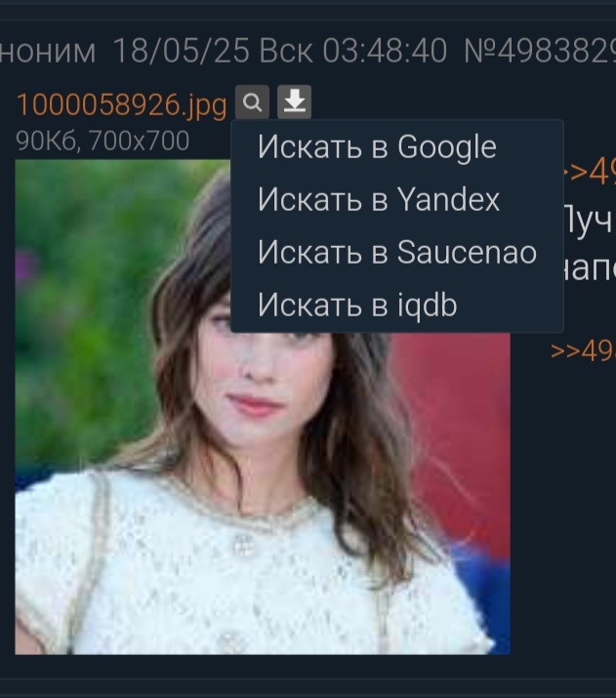The width and height of the screenshot is (616, 698).
Task: Click the 18/05/25 post date
Action: coord(182,51)
